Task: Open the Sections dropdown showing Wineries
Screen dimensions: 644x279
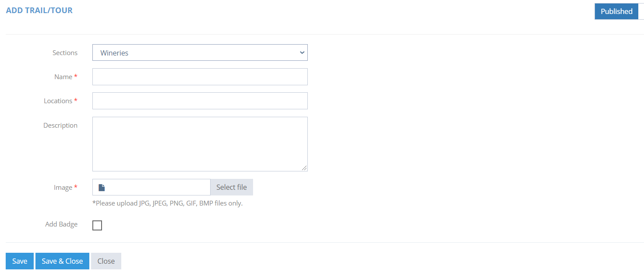Action: pyautogui.click(x=200, y=52)
